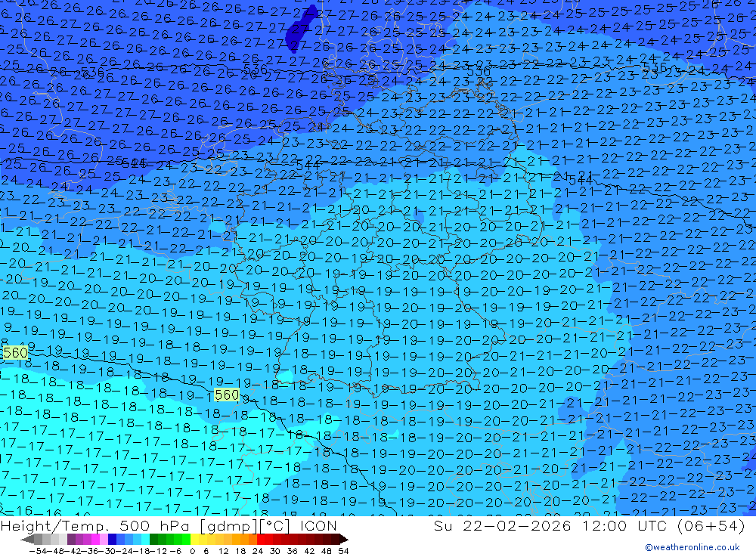The width and height of the screenshot is (756, 554).
Task: Select the Height/Temp. 500 hPa ICON title
Action: tap(169, 525)
